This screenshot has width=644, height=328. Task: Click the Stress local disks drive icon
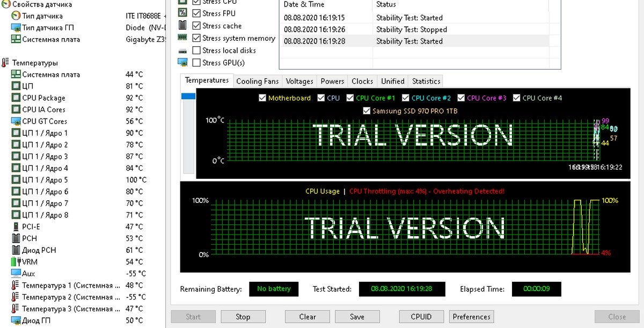click(182, 50)
